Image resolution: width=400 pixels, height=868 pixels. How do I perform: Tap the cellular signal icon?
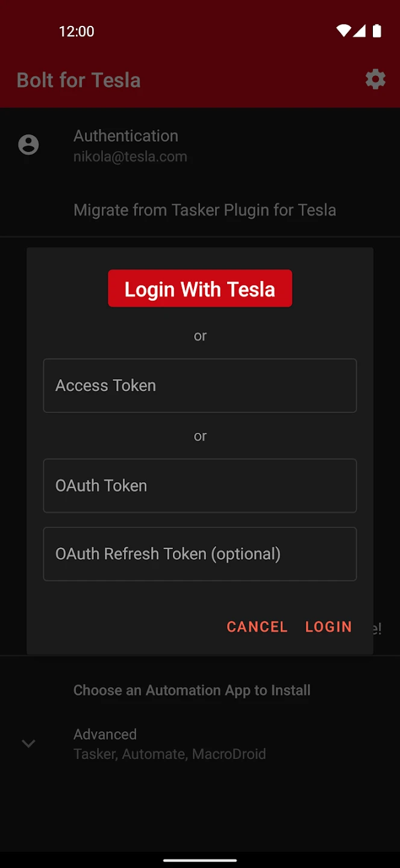(x=360, y=31)
